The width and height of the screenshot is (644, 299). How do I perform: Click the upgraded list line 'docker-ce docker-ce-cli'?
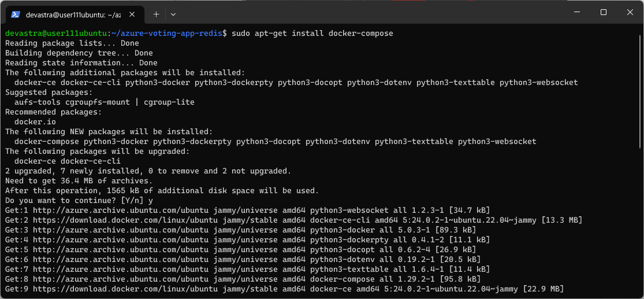(x=68, y=161)
